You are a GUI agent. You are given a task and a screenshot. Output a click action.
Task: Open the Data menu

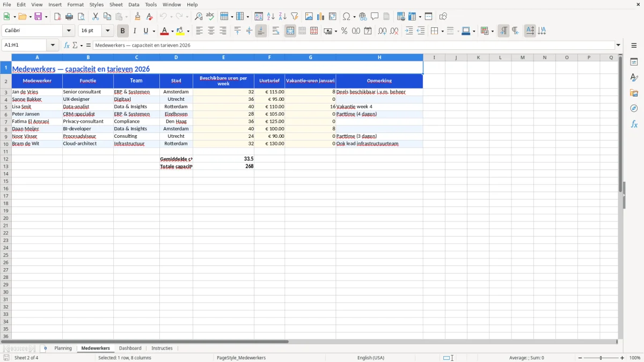(x=134, y=4)
